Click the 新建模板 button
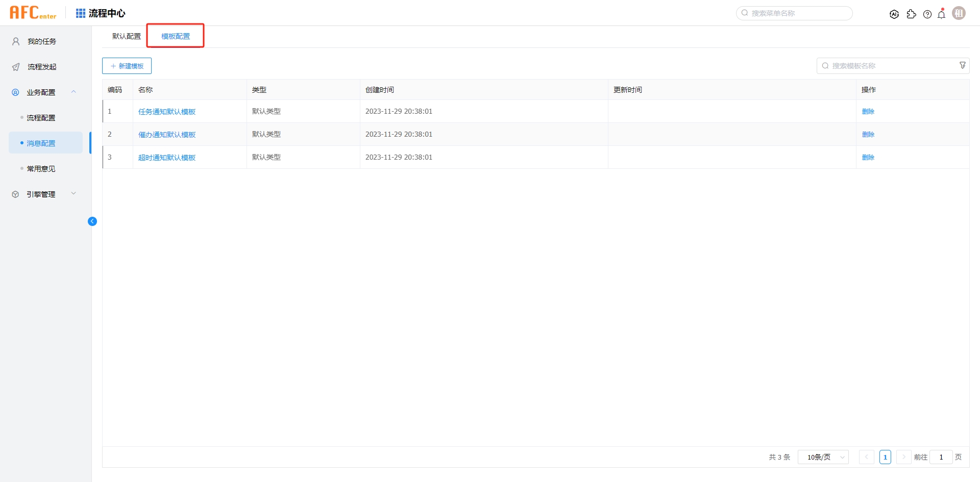Image resolution: width=980 pixels, height=482 pixels. click(127, 66)
